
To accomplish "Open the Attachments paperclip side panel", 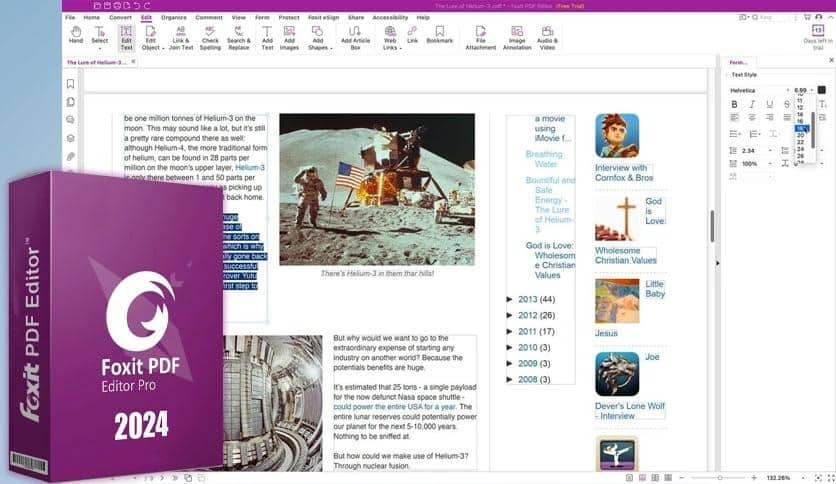I will coord(71,157).
